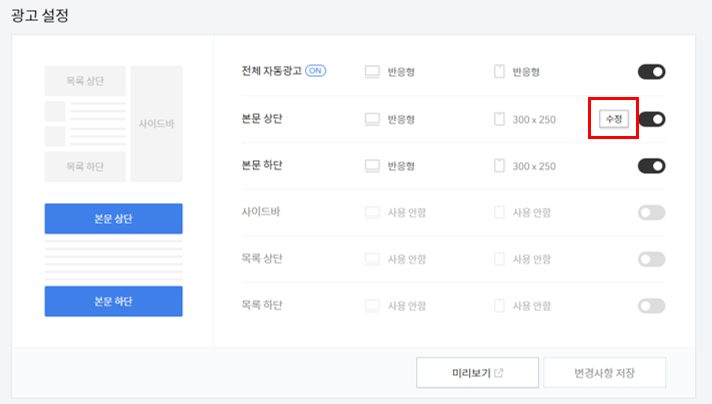Enable the 사이드바 ad toggle

pyautogui.click(x=652, y=212)
